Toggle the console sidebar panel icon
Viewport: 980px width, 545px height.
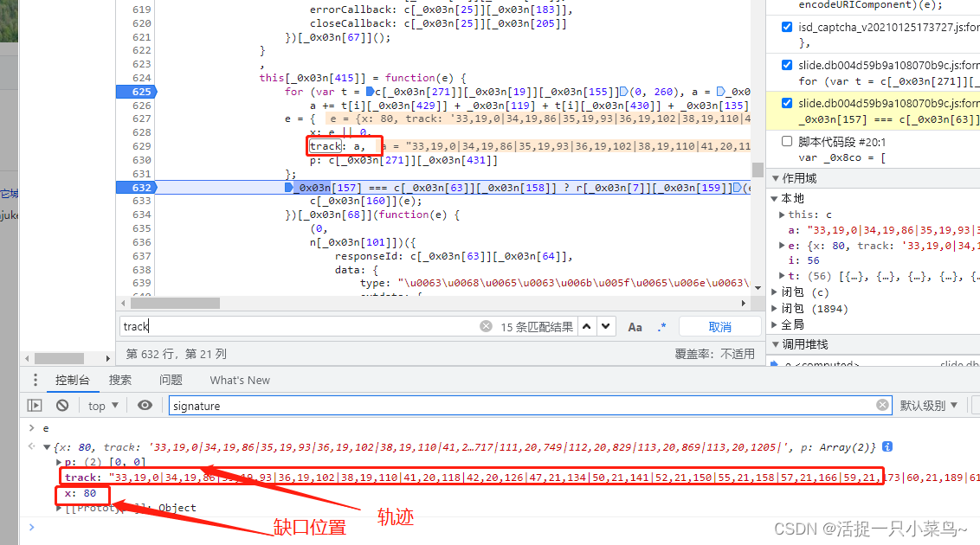(35, 405)
